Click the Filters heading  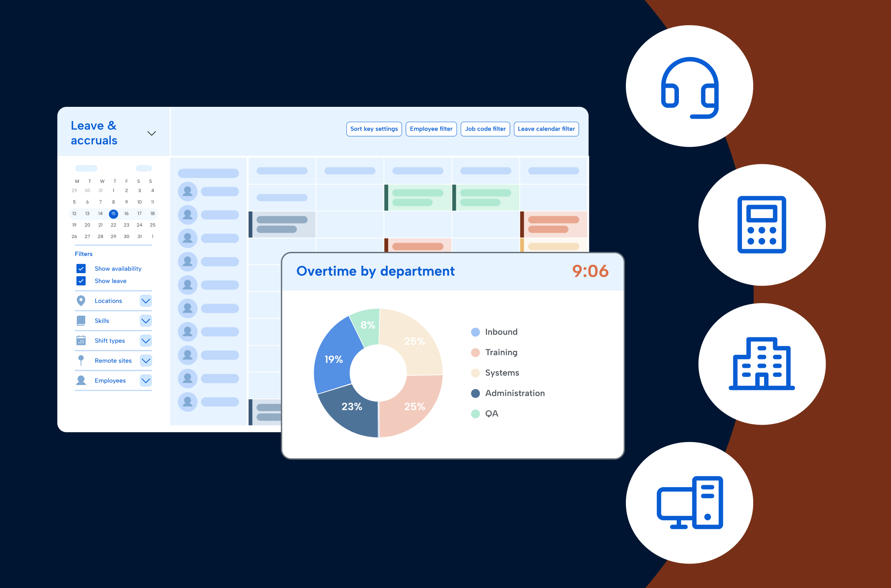pos(83,254)
